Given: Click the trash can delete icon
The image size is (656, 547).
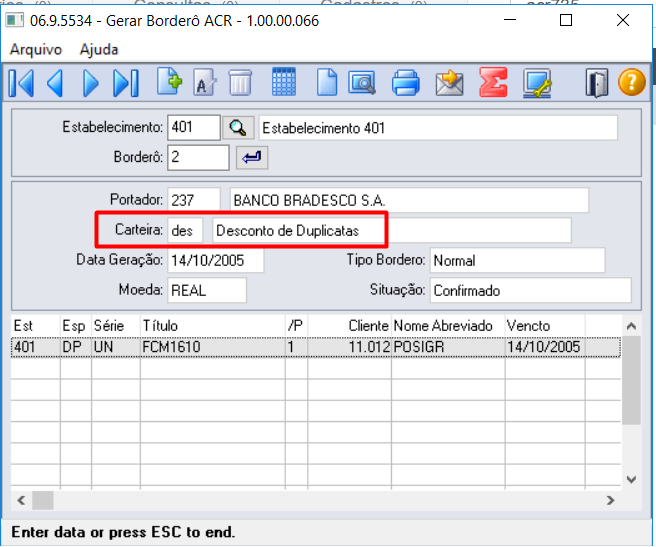Looking at the screenshot, I should tap(240, 82).
